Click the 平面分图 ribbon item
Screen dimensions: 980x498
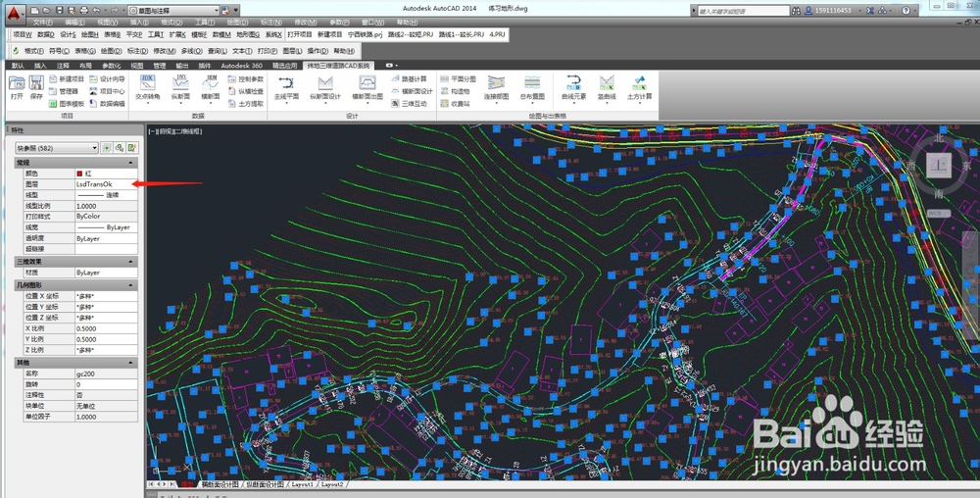(x=458, y=79)
